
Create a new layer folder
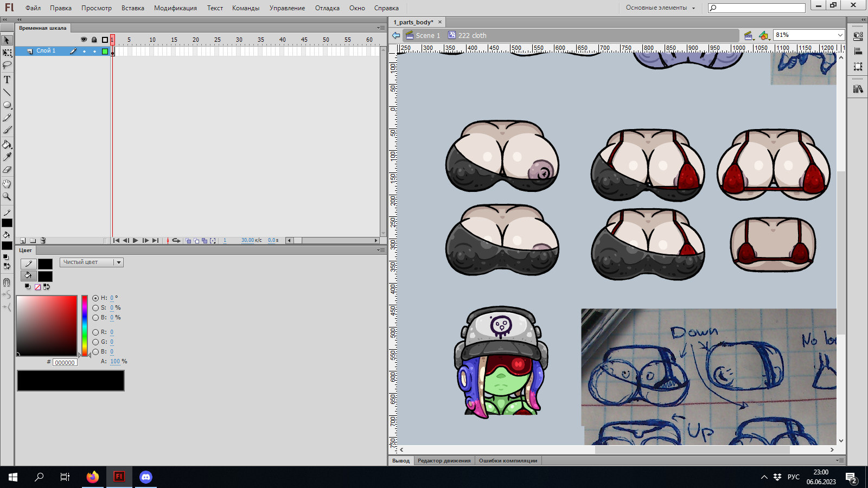33,240
